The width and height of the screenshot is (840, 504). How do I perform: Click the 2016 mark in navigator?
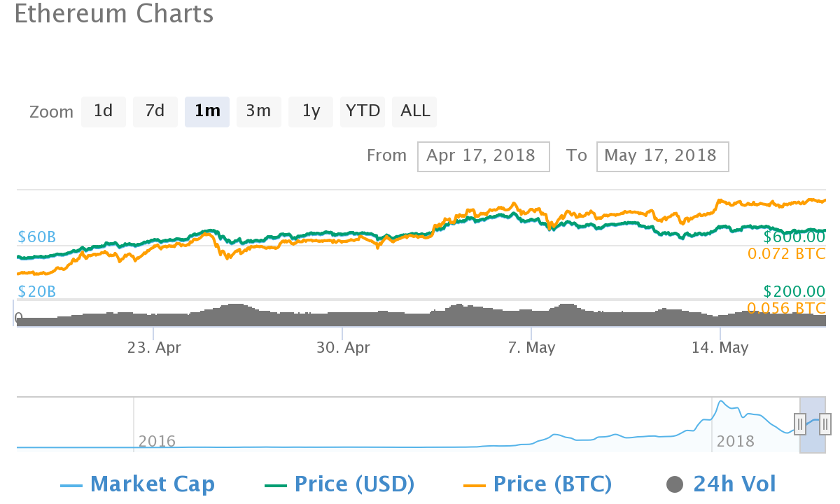[157, 441]
